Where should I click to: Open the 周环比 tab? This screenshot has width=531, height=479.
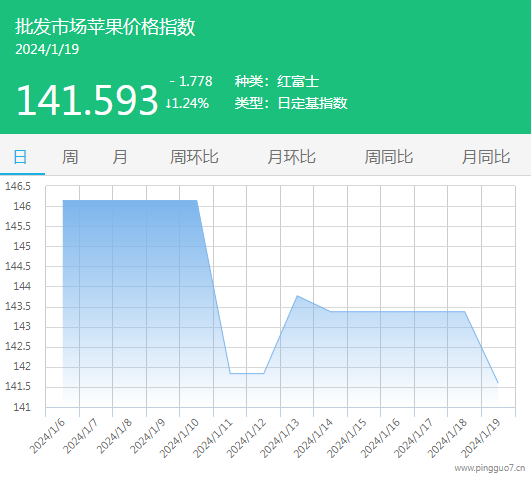coord(194,157)
